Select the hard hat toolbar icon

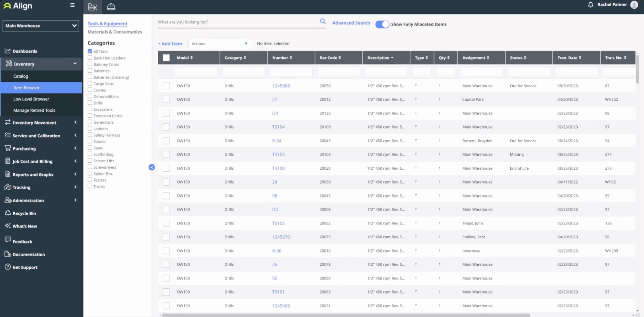click(x=111, y=7)
